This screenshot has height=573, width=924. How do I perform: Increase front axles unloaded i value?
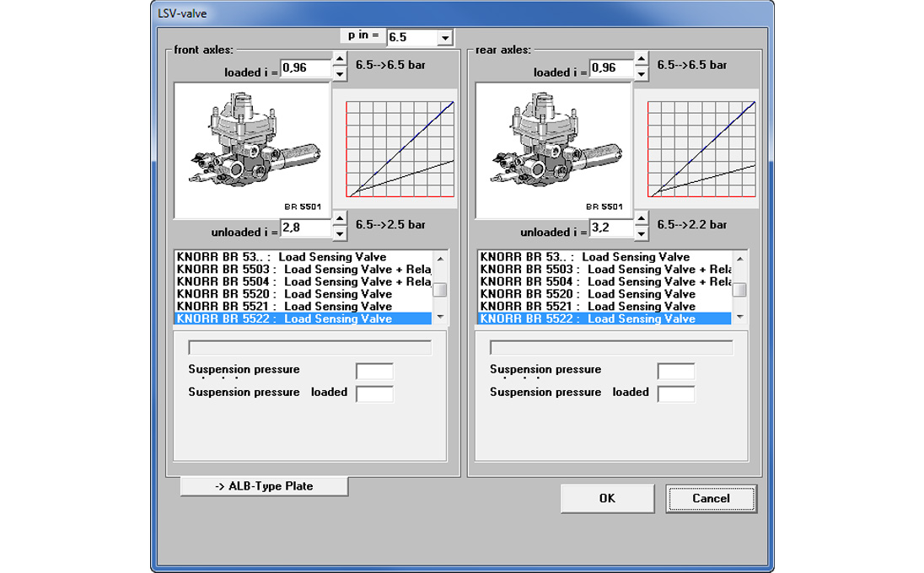pos(340,218)
